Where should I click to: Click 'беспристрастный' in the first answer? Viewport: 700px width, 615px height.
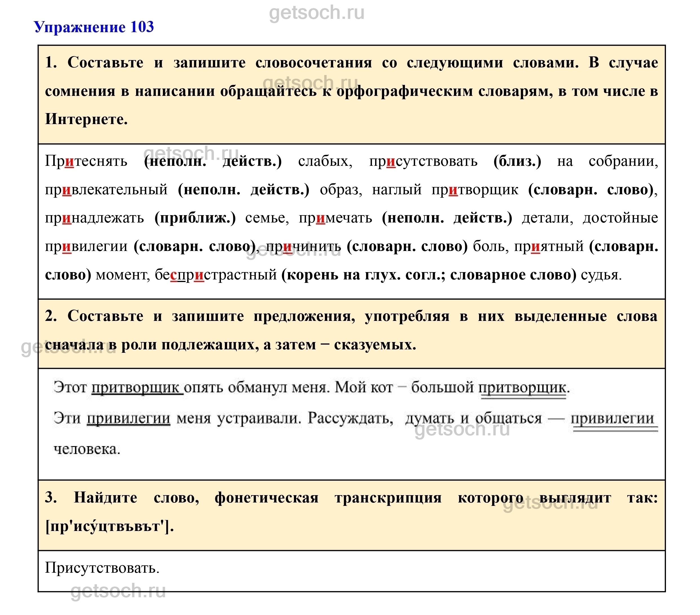coord(216,275)
